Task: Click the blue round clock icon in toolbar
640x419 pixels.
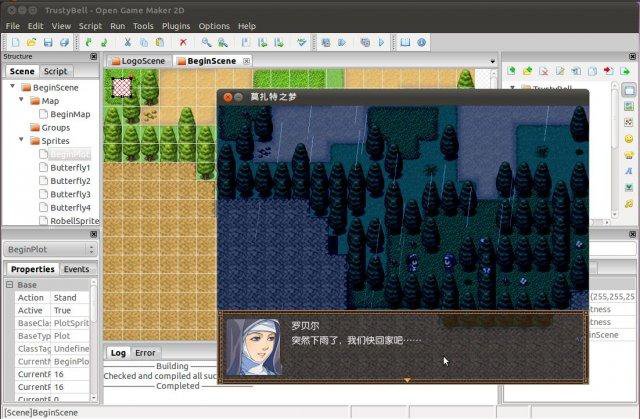Action: point(422,42)
